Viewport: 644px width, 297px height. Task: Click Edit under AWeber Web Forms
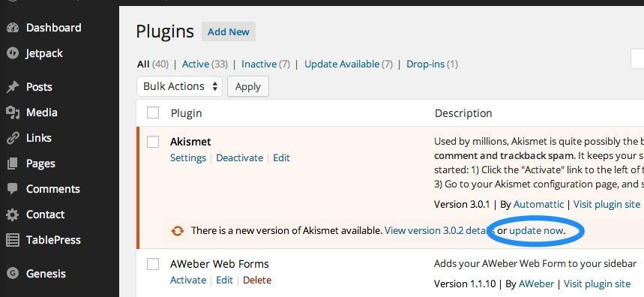pyautogui.click(x=225, y=280)
